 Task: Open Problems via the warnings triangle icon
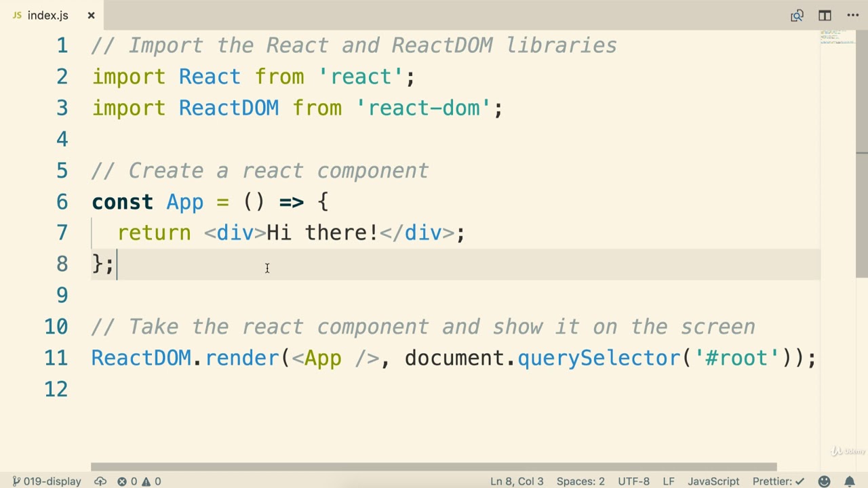pyautogui.click(x=146, y=481)
